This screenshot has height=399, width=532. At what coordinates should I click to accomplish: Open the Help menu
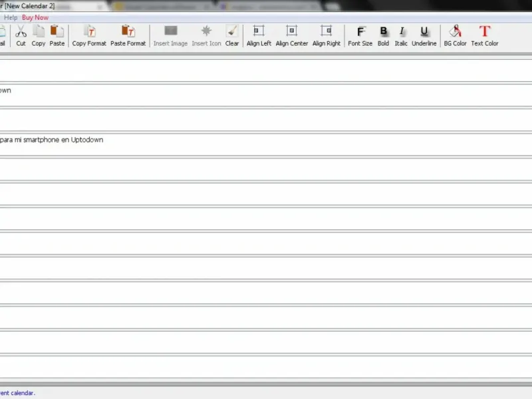coord(11,18)
